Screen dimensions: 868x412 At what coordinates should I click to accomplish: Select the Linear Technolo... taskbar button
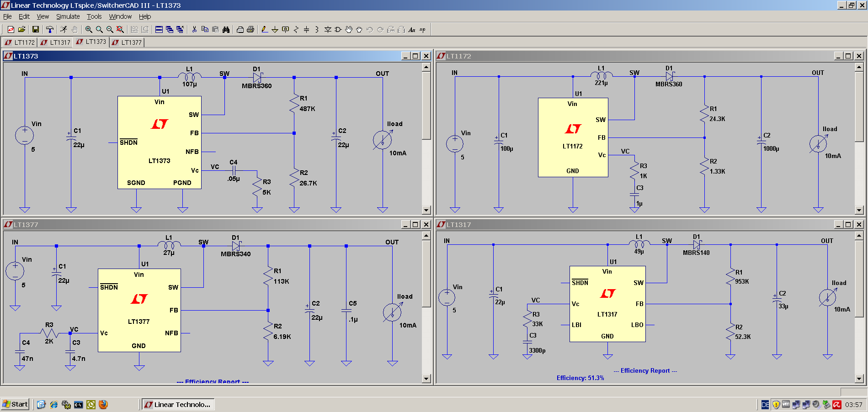(178, 404)
